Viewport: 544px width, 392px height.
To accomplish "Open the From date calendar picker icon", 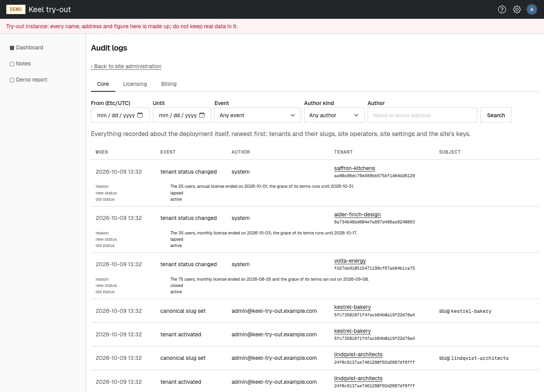I will click(140, 115).
